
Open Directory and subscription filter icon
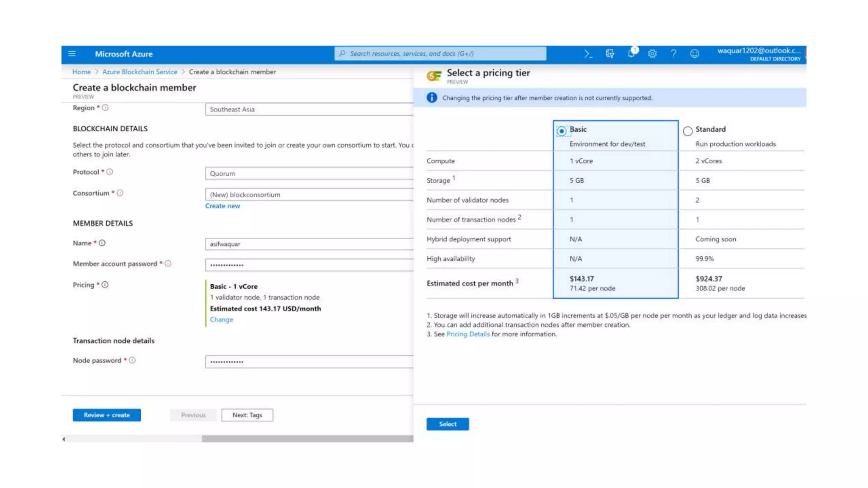609,54
